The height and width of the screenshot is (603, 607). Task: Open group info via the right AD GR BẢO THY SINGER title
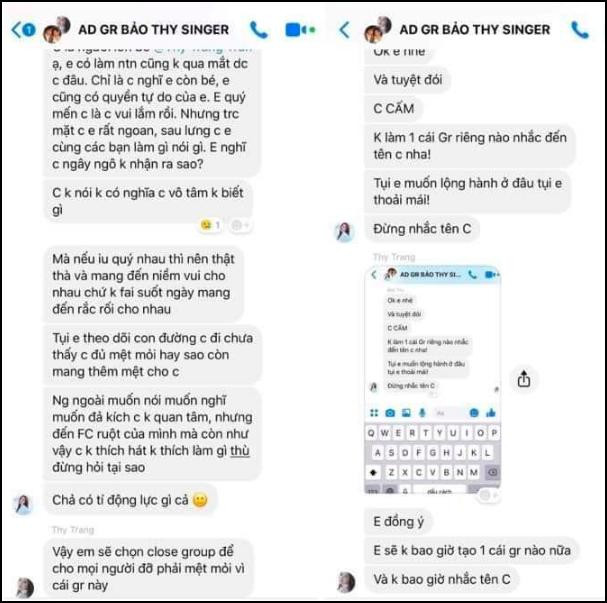475,29
